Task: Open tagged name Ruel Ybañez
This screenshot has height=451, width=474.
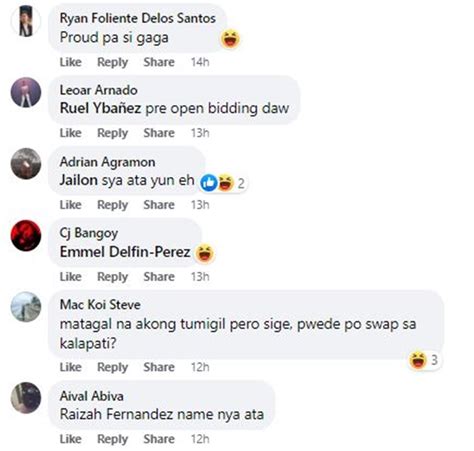Action: click(x=100, y=108)
